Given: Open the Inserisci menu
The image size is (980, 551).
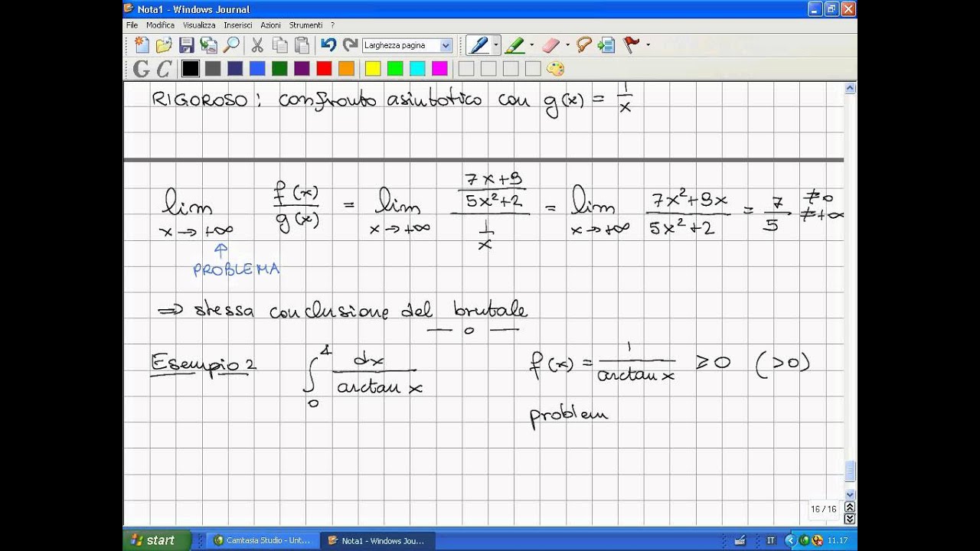Looking at the screenshot, I should coord(238,25).
